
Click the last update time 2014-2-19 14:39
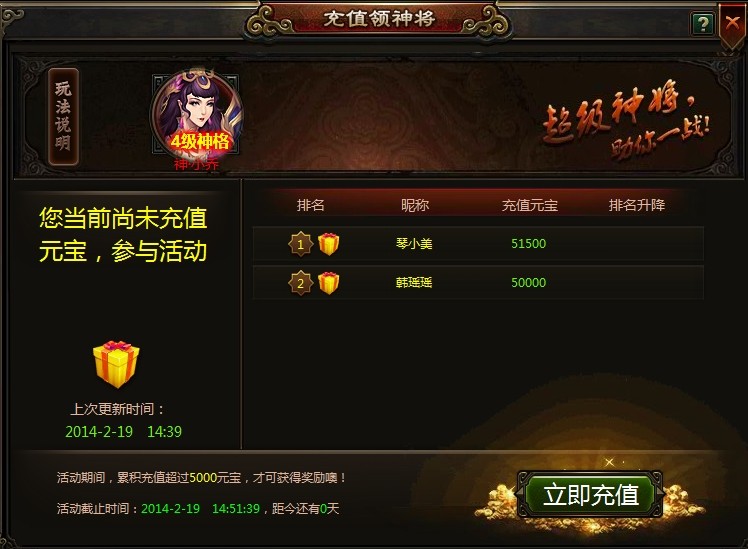point(124,432)
